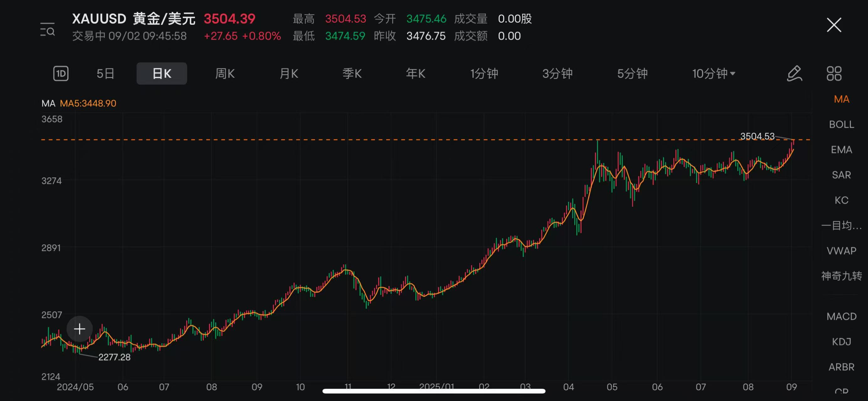The width and height of the screenshot is (868, 401).
Task: Switch to the 月K monthly tab
Action: [x=289, y=73]
